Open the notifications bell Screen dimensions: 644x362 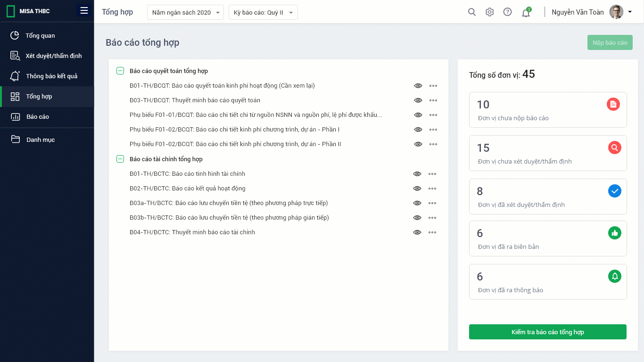(x=526, y=12)
